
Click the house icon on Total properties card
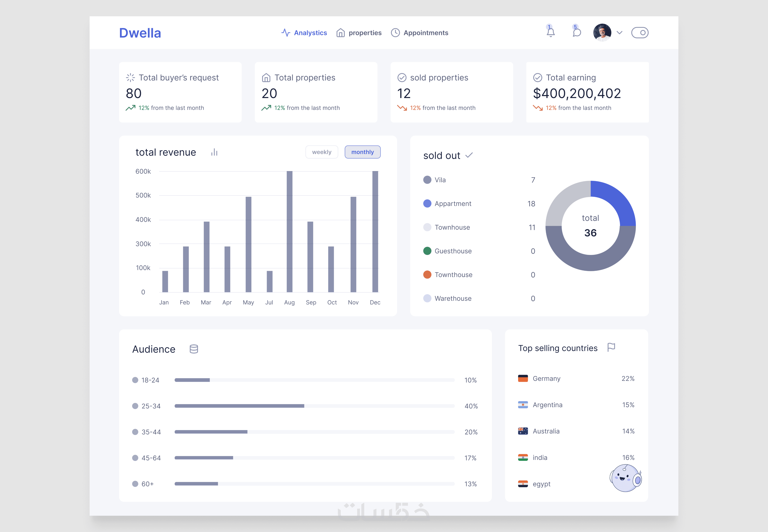coord(266,78)
